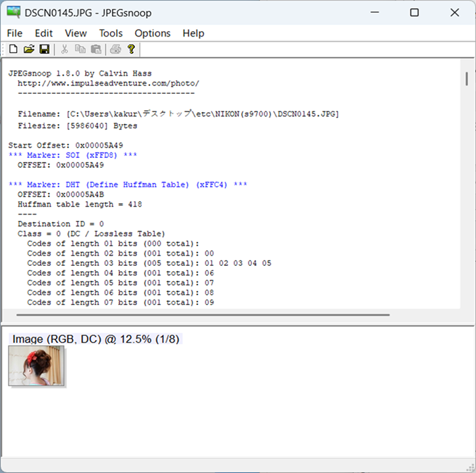Open the Help menu
The width and height of the screenshot is (476, 473).
[193, 33]
